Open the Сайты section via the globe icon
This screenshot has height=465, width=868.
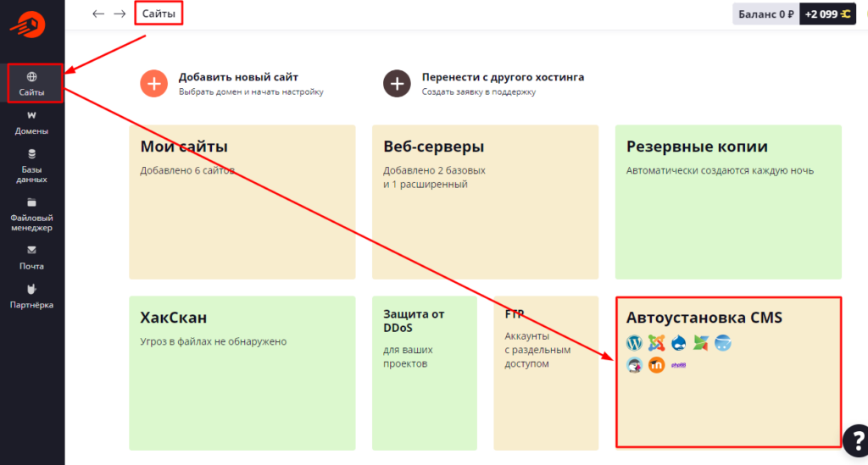click(x=31, y=77)
